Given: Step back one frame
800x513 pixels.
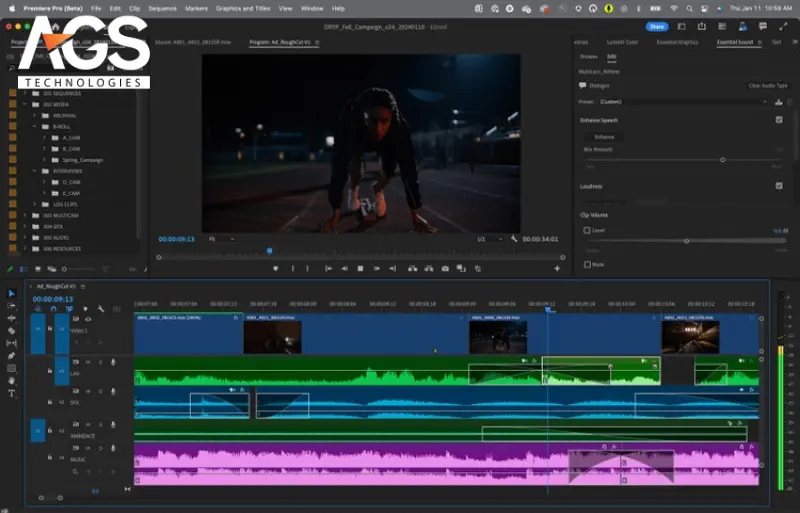Looking at the screenshot, I should 344,268.
